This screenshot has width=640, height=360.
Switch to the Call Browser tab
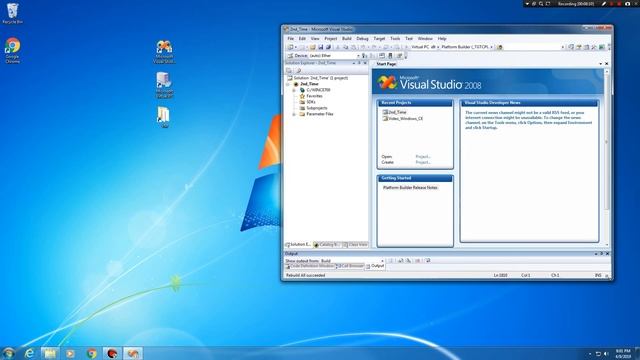tap(350, 266)
